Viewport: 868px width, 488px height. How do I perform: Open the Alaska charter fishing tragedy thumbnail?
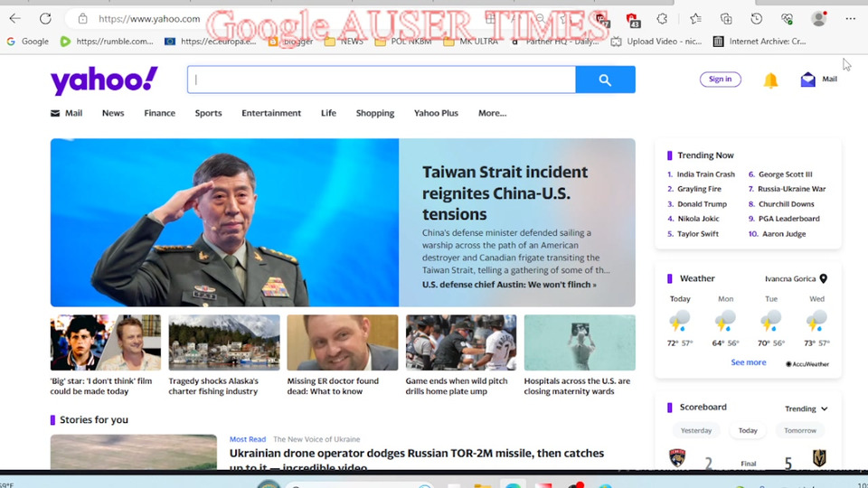223,343
